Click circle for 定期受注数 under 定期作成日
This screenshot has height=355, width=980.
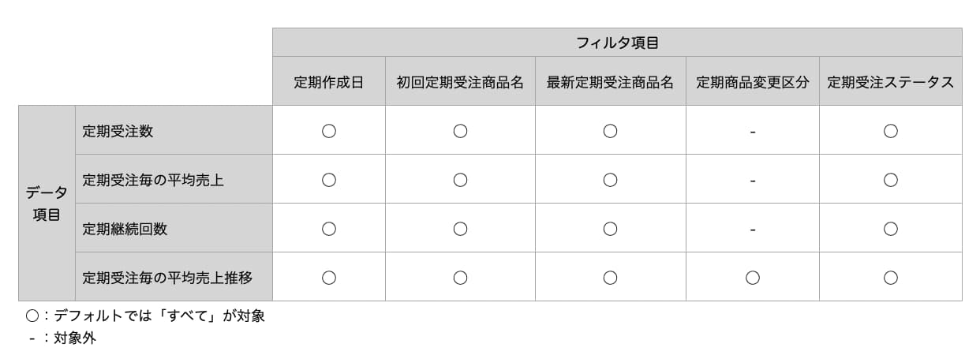329,131
